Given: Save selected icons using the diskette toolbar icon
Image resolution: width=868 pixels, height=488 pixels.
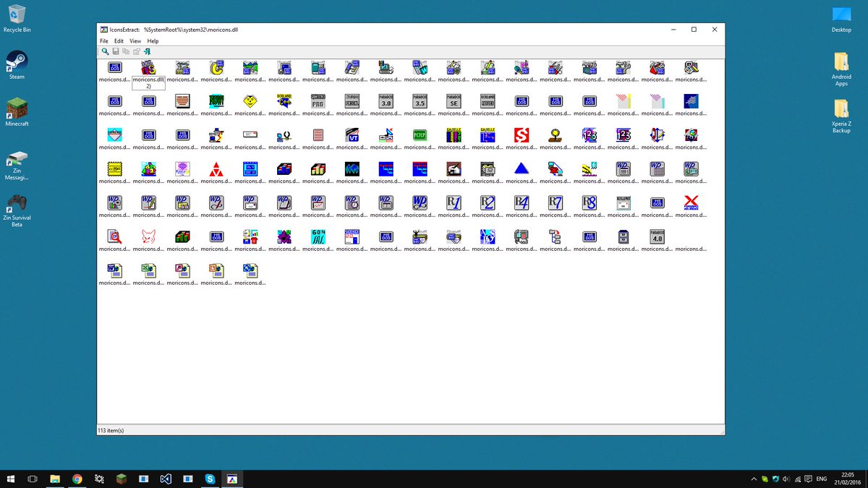Looking at the screenshot, I should [x=115, y=51].
